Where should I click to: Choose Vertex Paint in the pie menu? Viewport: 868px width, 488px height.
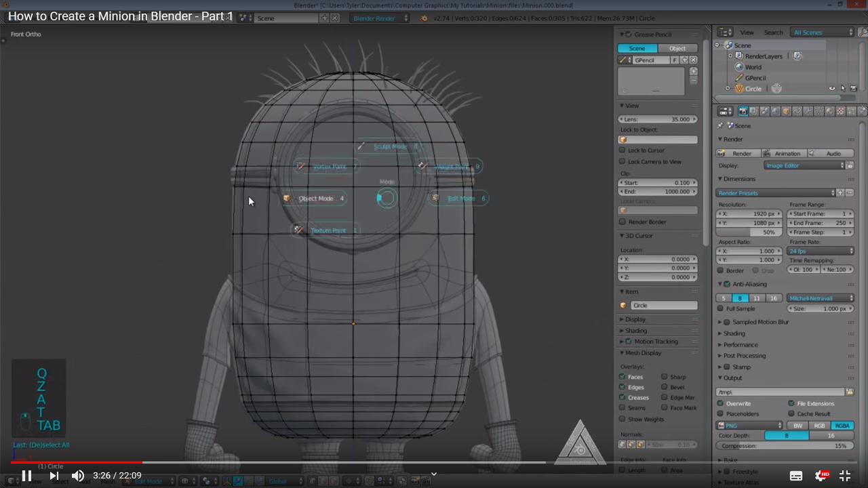pyautogui.click(x=325, y=166)
